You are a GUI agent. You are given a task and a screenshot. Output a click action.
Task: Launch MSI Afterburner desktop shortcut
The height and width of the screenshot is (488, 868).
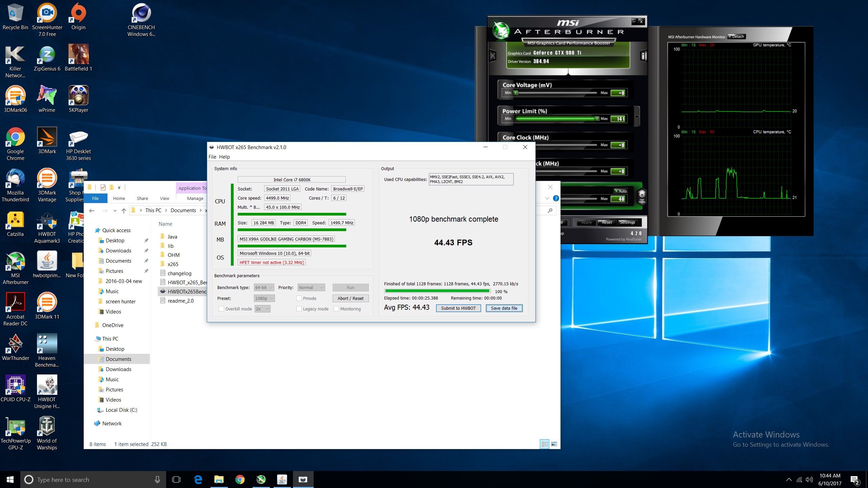(15, 268)
